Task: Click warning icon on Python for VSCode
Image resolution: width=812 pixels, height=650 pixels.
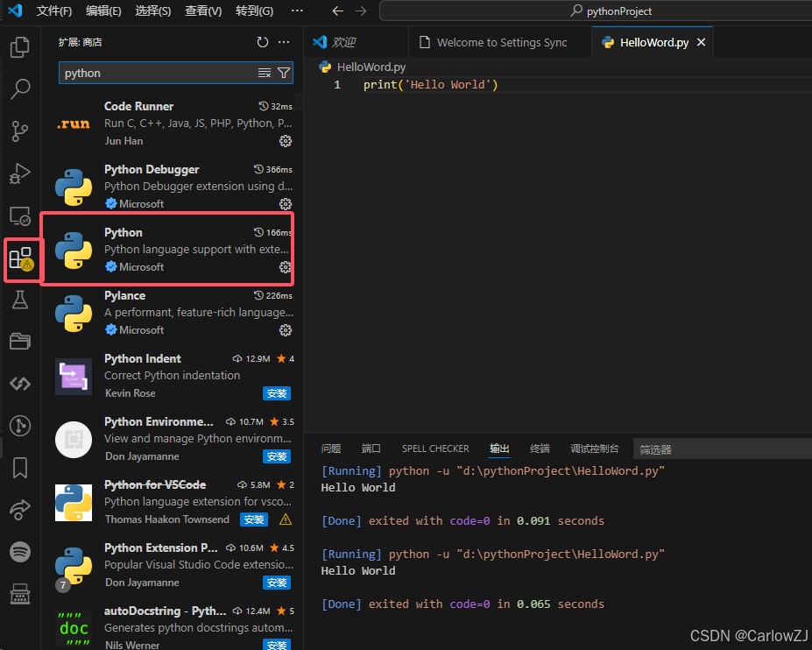Action: tap(286, 519)
